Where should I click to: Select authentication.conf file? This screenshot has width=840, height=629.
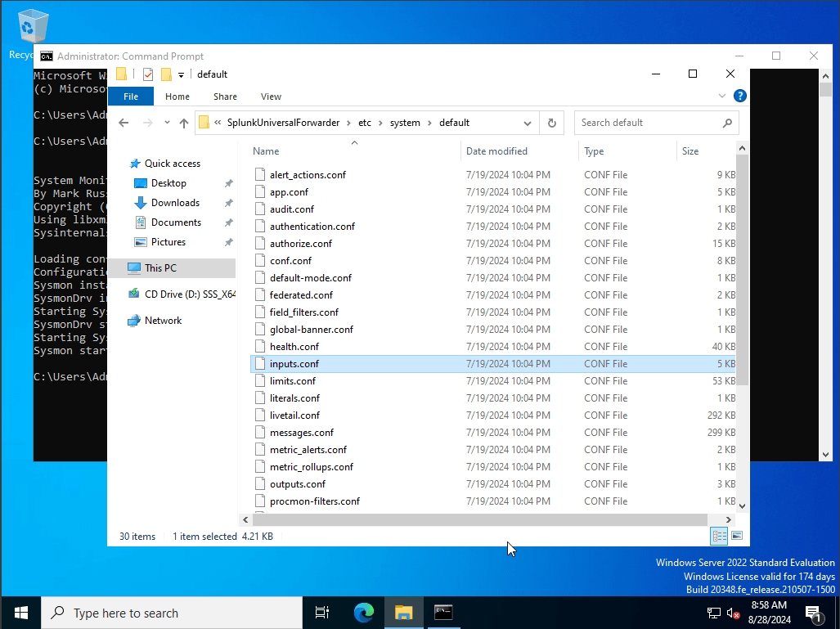312,226
